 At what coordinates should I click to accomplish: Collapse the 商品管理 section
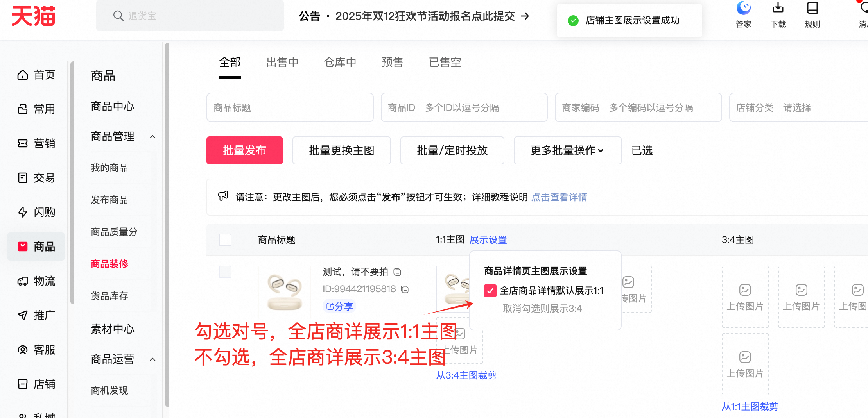153,137
